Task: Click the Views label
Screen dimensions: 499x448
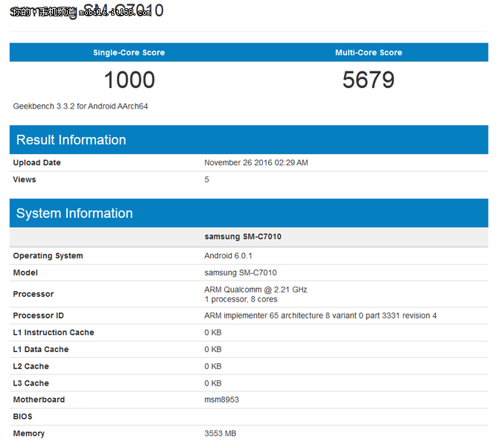Action: [25, 179]
